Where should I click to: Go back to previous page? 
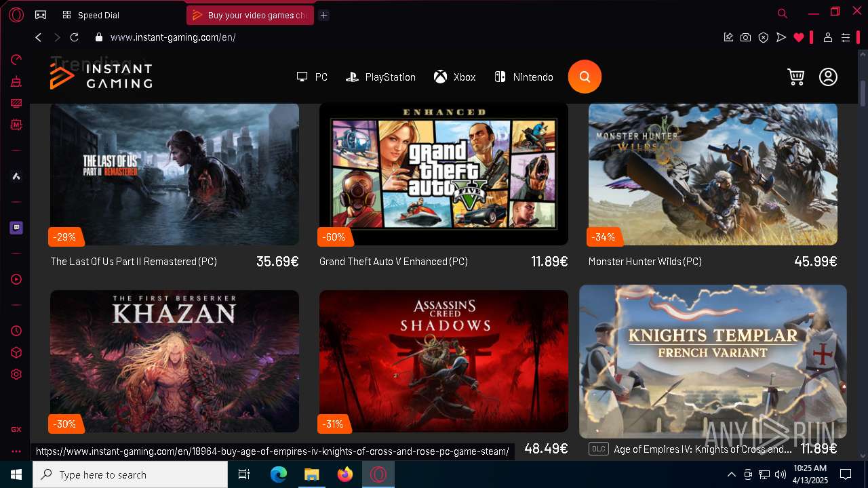(x=39, y=37)
